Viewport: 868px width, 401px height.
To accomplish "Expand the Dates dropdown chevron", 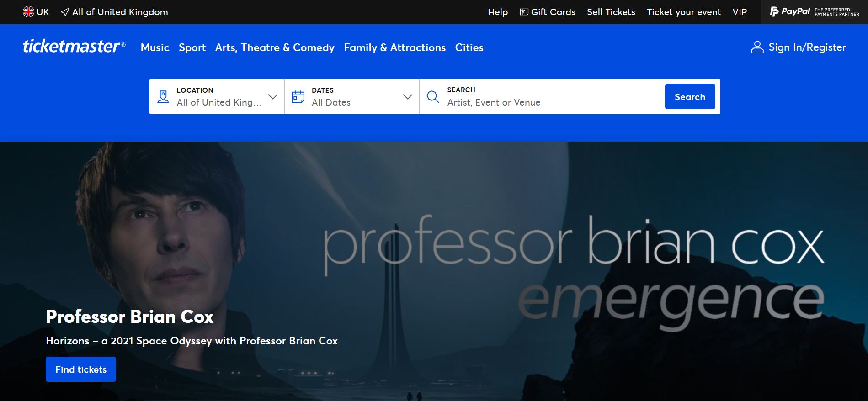I will tap(408, 97).
